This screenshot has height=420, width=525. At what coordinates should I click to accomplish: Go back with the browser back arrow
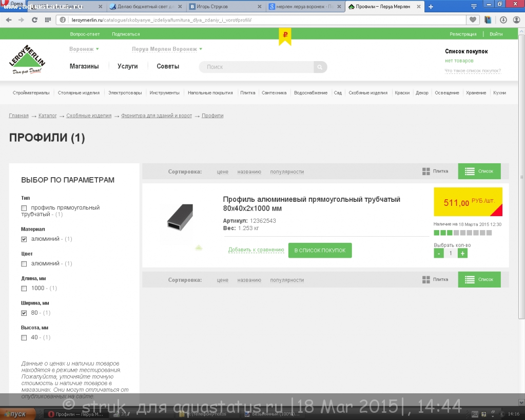coord(9,20)
